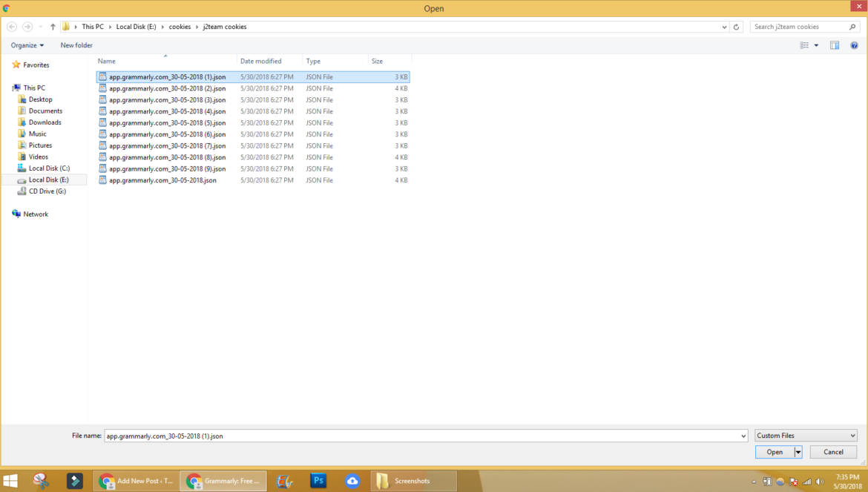Open cloud upload app in taskbar

pos(352,481)
